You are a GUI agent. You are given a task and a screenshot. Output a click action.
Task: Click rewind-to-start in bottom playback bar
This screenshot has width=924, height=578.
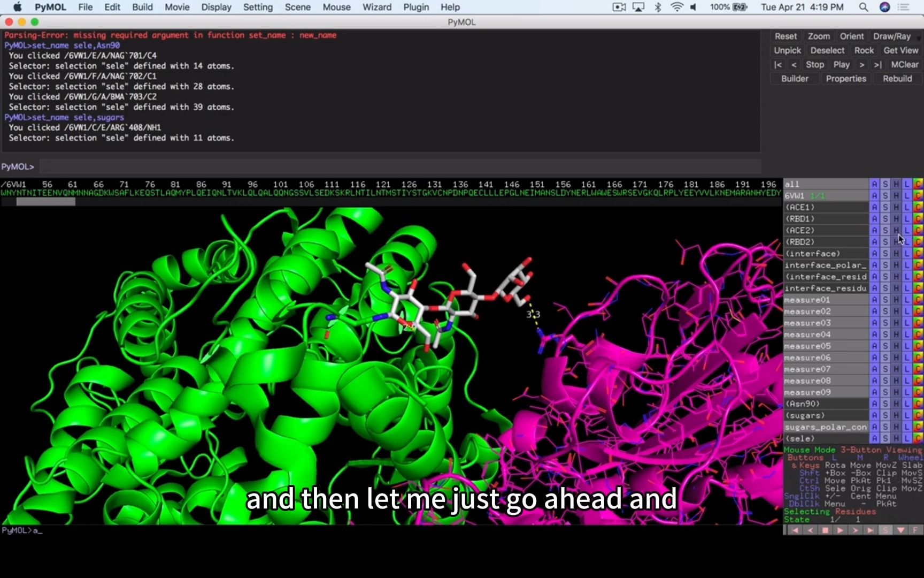coord(795,530)
